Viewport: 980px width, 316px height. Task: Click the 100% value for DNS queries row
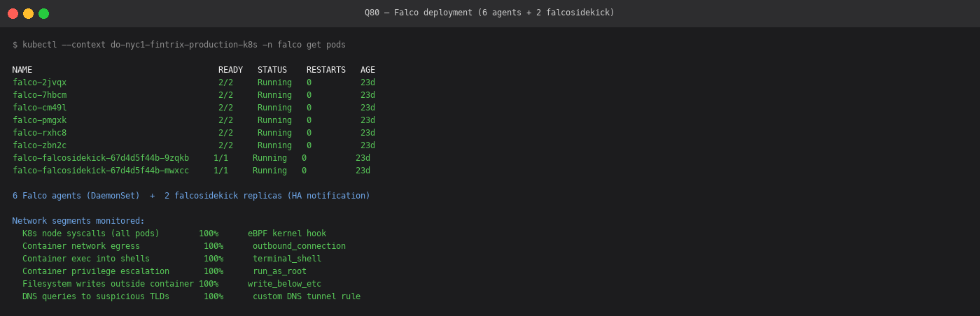pos(213,296)
